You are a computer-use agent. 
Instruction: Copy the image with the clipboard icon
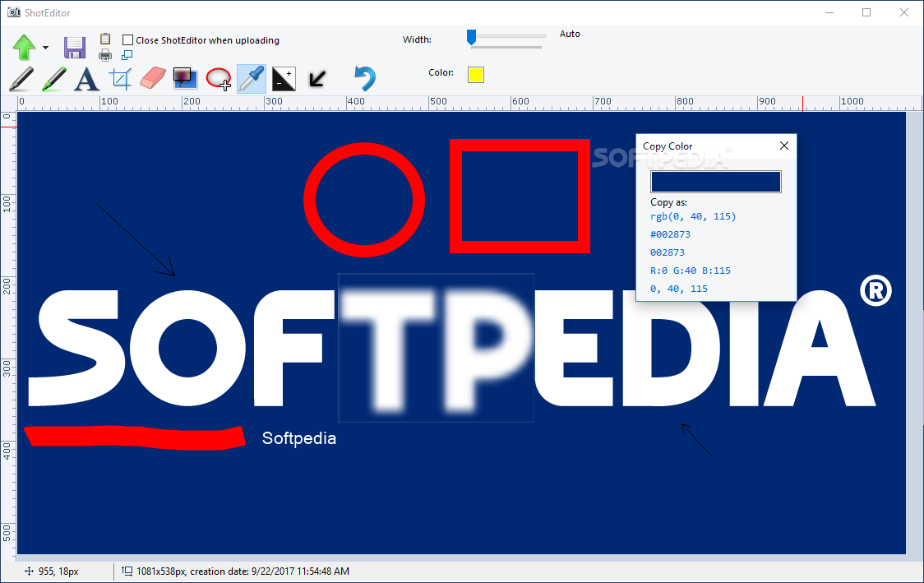(105, 39)
